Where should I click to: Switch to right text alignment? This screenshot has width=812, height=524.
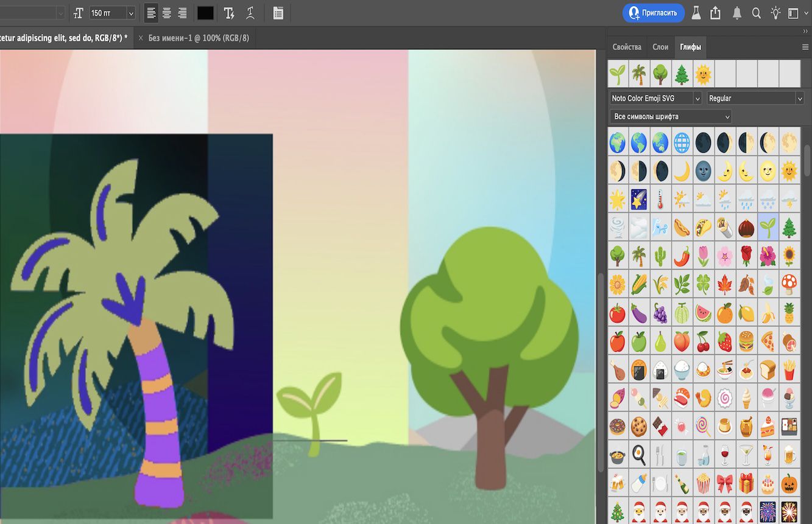(182, 13)
